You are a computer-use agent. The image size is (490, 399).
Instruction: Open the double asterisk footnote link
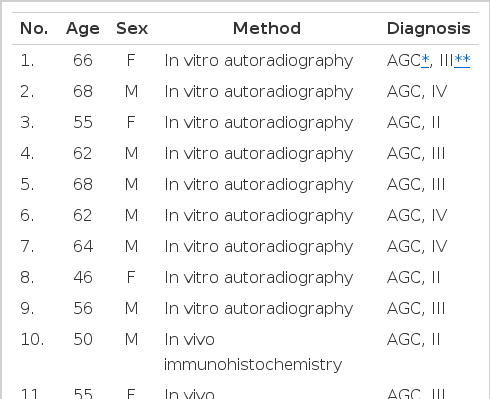pos(462,60)
